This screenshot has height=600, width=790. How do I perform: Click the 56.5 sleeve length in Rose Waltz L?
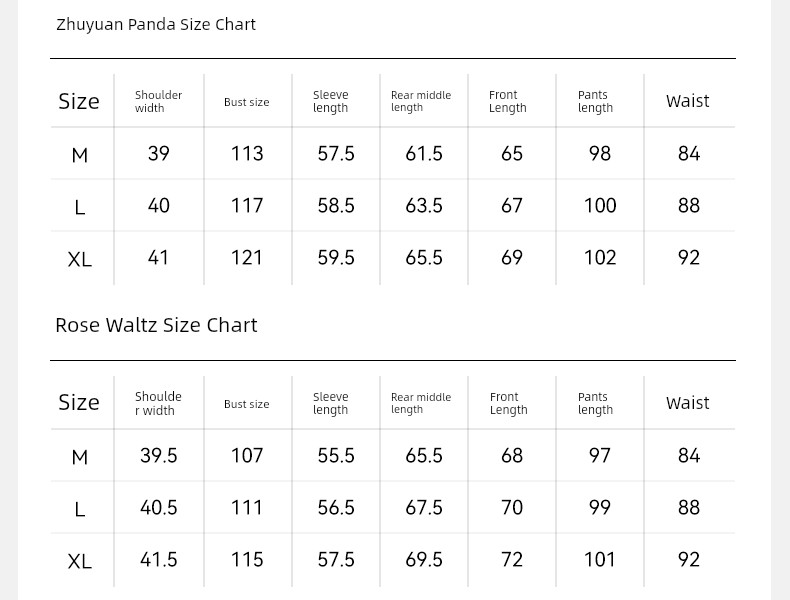tap(336, 507)
